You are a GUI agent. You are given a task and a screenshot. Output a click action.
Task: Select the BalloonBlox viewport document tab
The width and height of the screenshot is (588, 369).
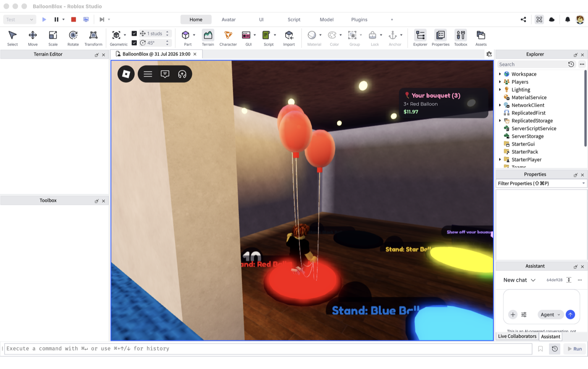(x=156, y=54)
